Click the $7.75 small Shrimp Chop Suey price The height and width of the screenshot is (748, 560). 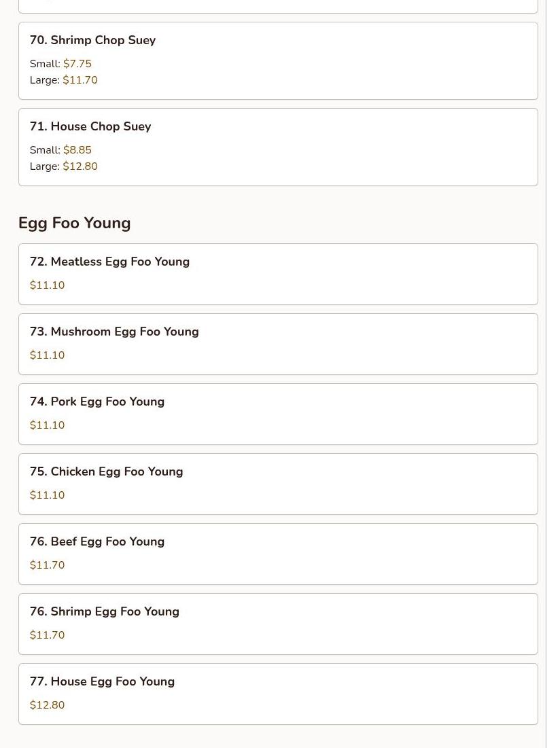[77, 64]
